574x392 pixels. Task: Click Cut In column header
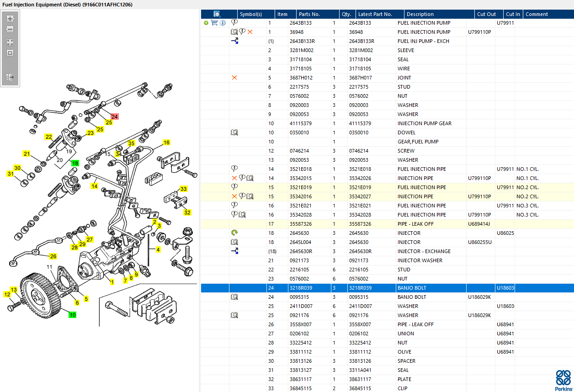(513, 14)
